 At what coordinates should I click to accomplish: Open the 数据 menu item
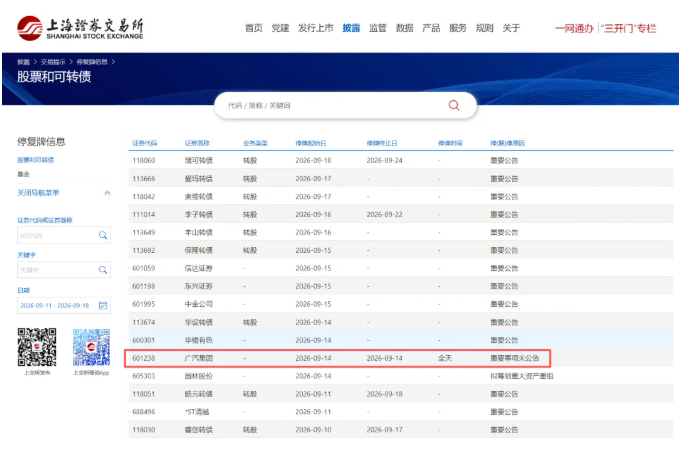pos(404,28)
